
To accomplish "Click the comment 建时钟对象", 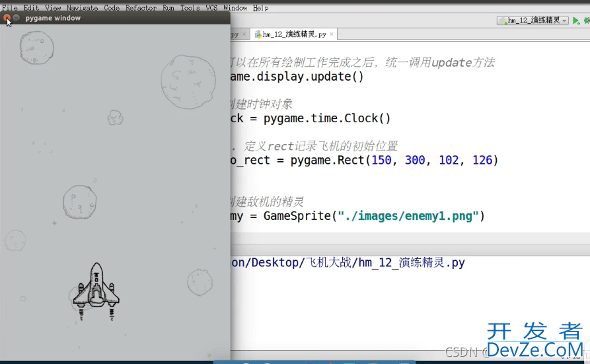I will click(262, 104).
